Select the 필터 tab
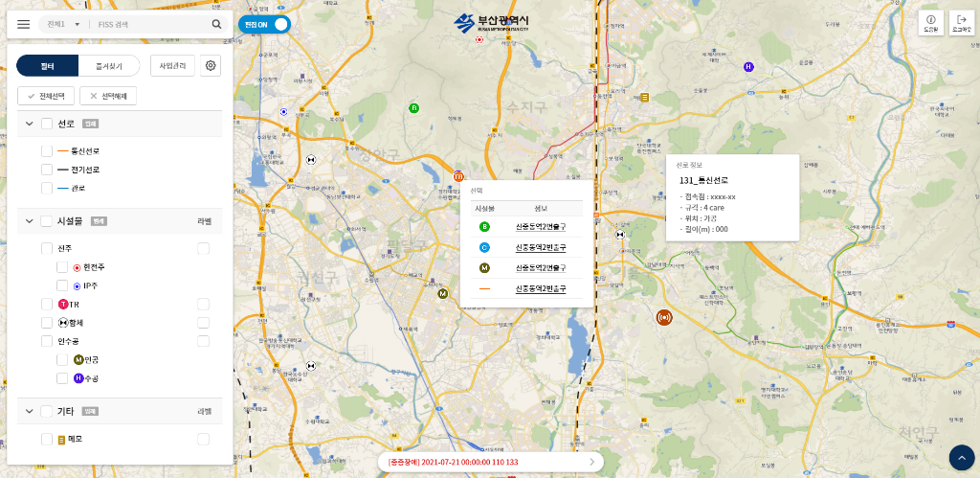This screenshot has height=478, width=980. [x=48, y=65]
